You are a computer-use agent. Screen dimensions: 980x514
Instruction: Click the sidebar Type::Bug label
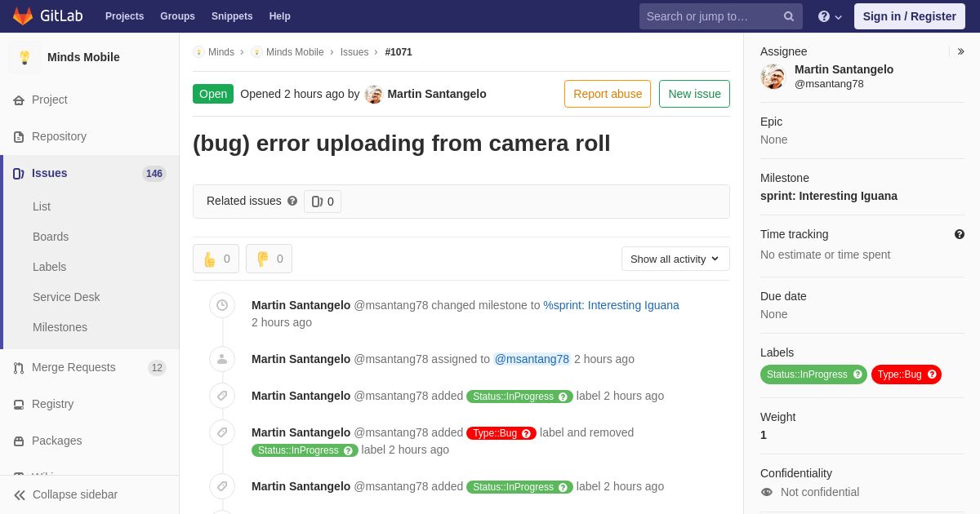pos(906,374)
